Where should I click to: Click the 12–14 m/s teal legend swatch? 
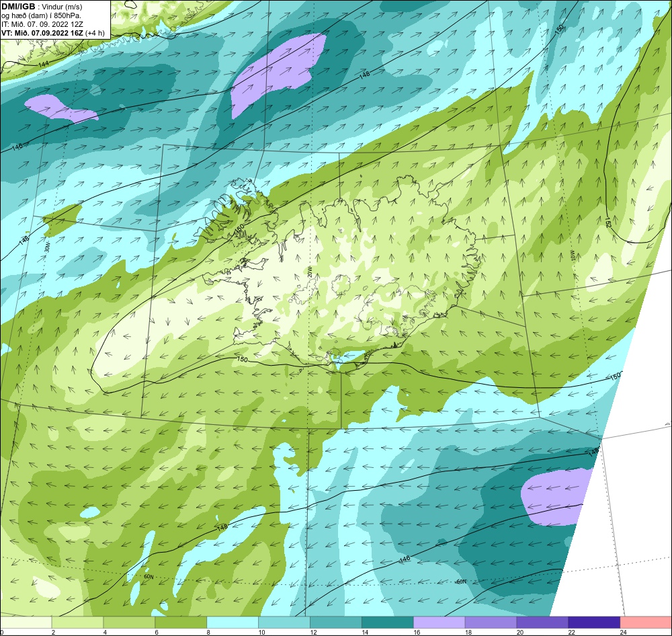pyautogui.click(x=336, y=623)
